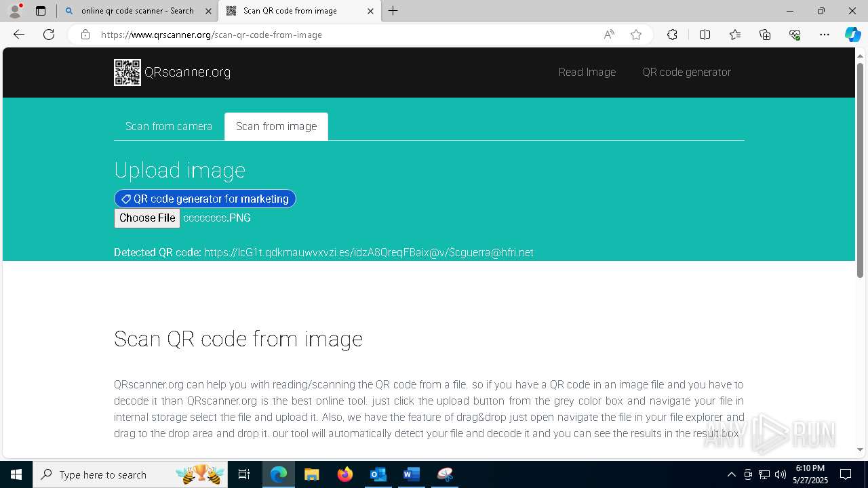The width and height of the screenshot is (868, 488).
Task: Open Settings and more ellipsis menu
Action: [x=825, y=35]
